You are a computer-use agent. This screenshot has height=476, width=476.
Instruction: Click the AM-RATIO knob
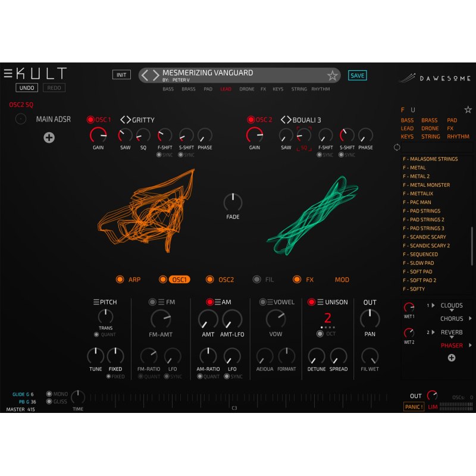click(x=208, y=356)
